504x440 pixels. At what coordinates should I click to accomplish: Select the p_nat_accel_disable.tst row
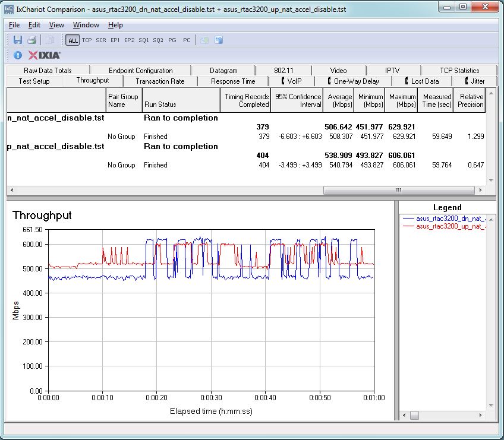(246, 147)
